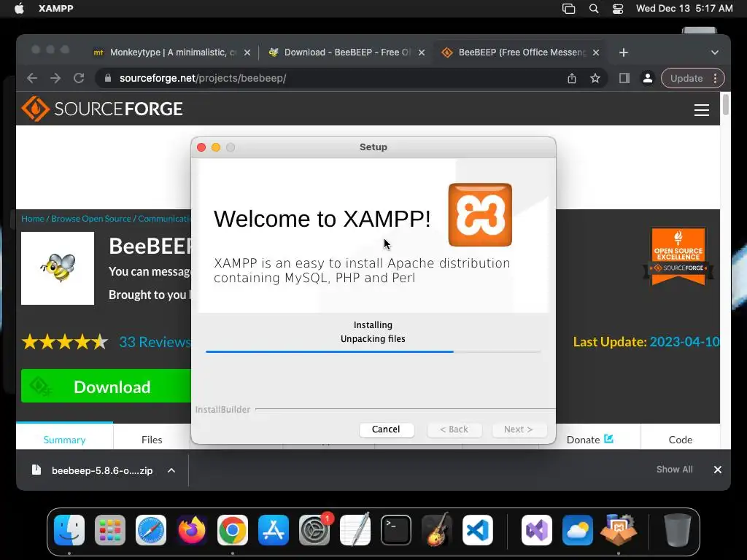
Task: Open SourceForge hamburger menu
Action: (701, 109)
